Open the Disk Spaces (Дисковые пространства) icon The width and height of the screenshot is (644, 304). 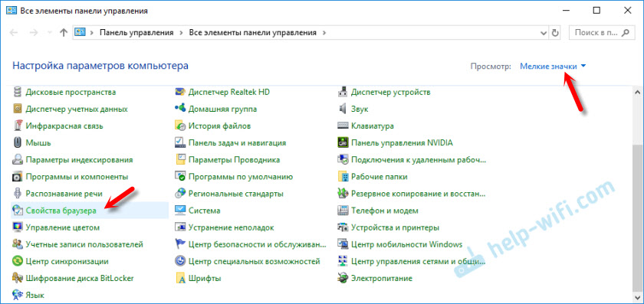coord(17,92)
